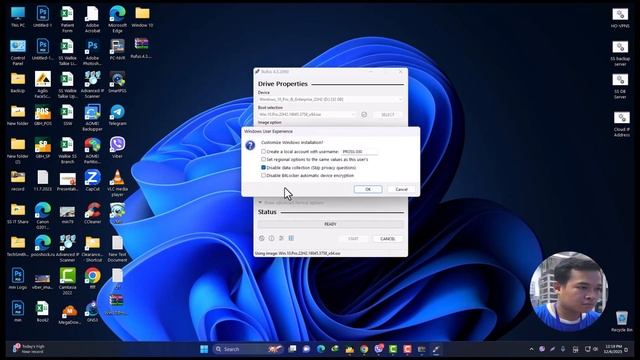The image size is (640, 360).
Task: Select VLC media player desktop icon
Action: point(117,183)
